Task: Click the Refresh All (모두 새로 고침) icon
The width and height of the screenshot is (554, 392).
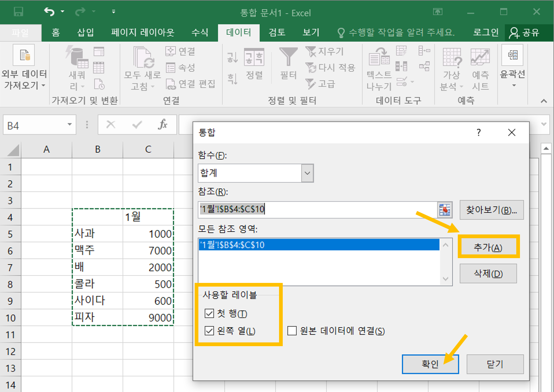Action: click(x=143, y=58)
